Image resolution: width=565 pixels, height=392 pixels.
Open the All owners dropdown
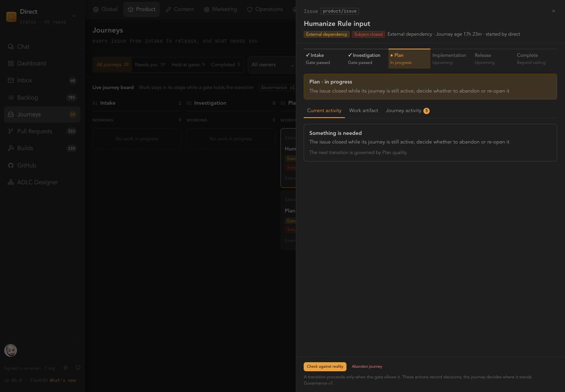(273, 65)
